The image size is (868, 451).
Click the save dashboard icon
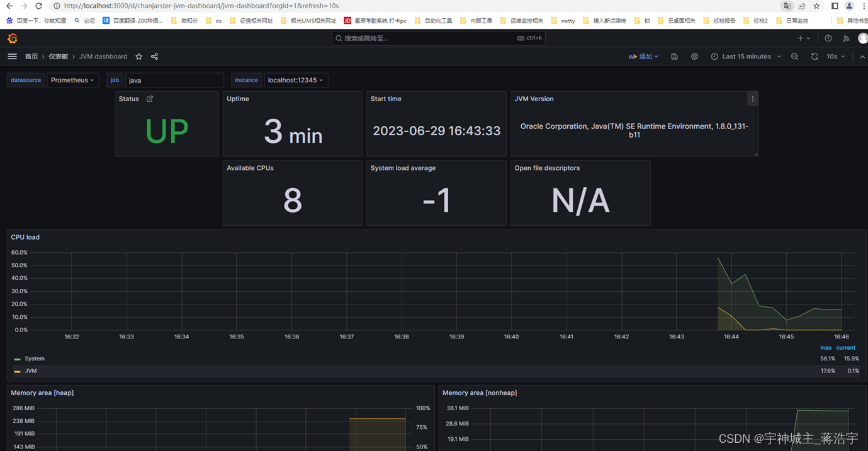pyautogui.click(x=674, y=56)
